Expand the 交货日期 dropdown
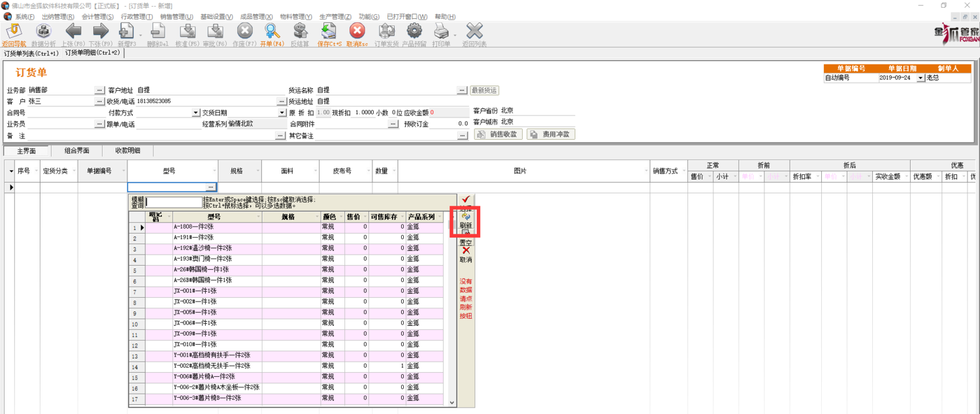980x414 pixels. tap(282, 113)
